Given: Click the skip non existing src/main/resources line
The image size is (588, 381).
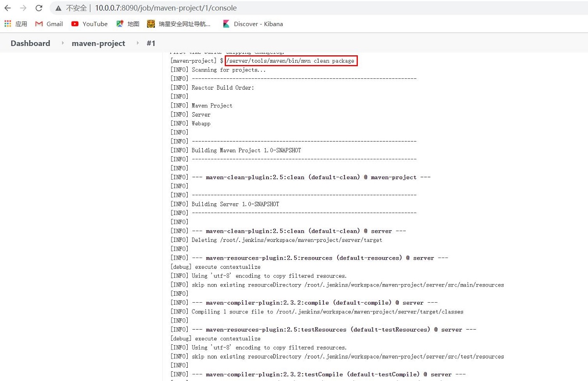Looking at the screenshot, I should (x=337, y=285).
